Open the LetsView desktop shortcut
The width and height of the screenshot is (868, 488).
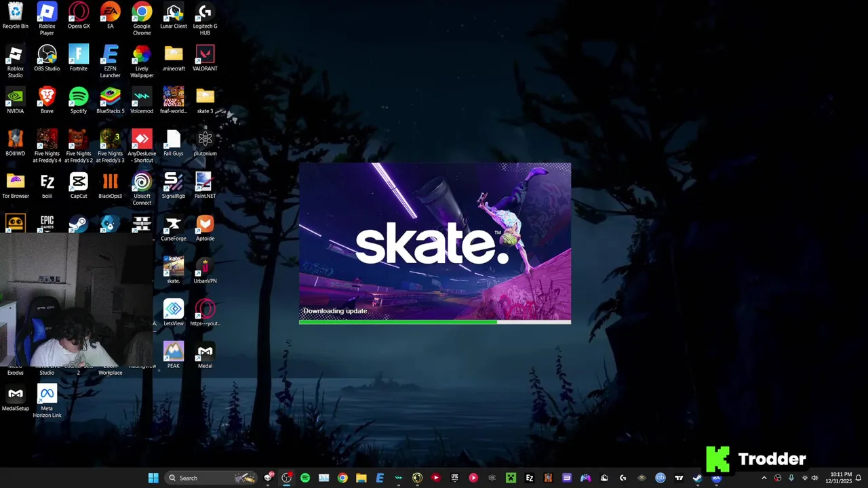point(174,313)
